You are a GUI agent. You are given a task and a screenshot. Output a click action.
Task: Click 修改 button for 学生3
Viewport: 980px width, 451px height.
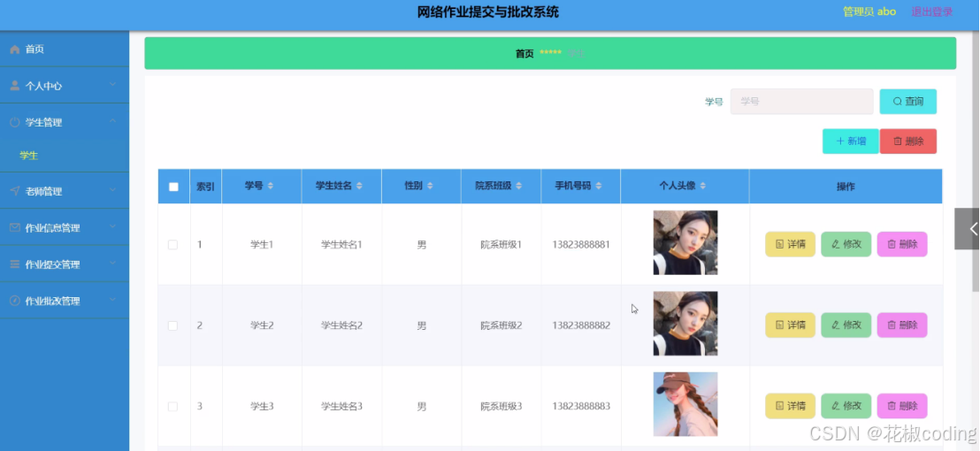(x=846, y=406)
